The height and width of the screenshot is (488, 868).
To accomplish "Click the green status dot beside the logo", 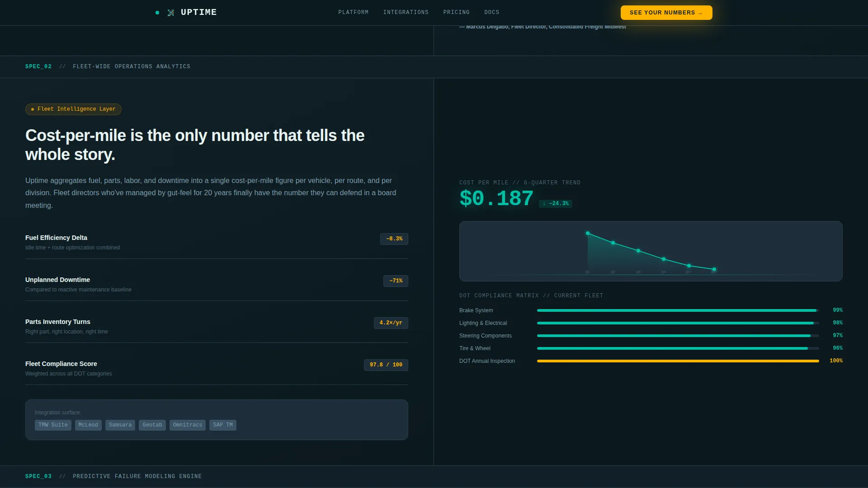I will click(157, 13).
